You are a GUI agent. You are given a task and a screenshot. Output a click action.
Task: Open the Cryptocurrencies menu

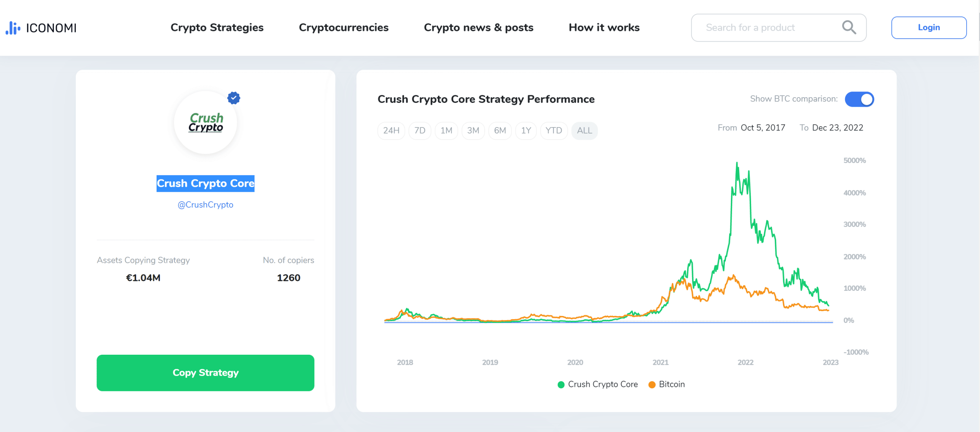coord(344,28)
